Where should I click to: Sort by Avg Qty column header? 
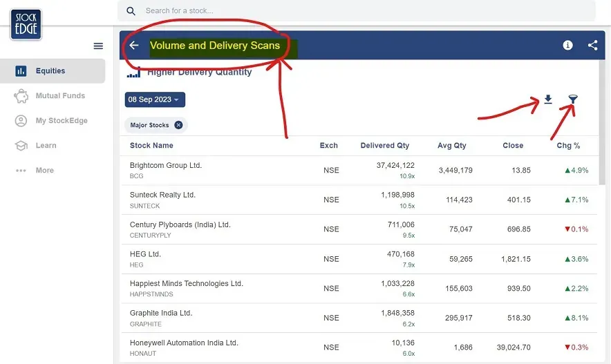tap(451, 146)
